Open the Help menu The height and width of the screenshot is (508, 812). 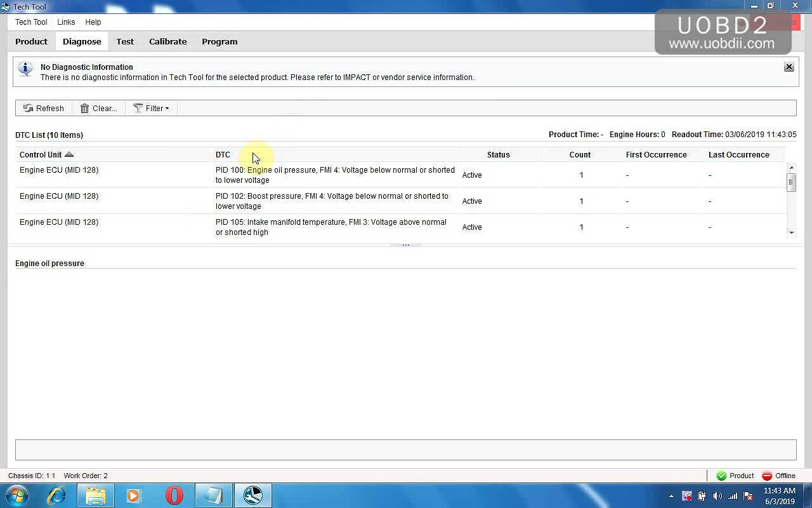(x=93, y=22)
